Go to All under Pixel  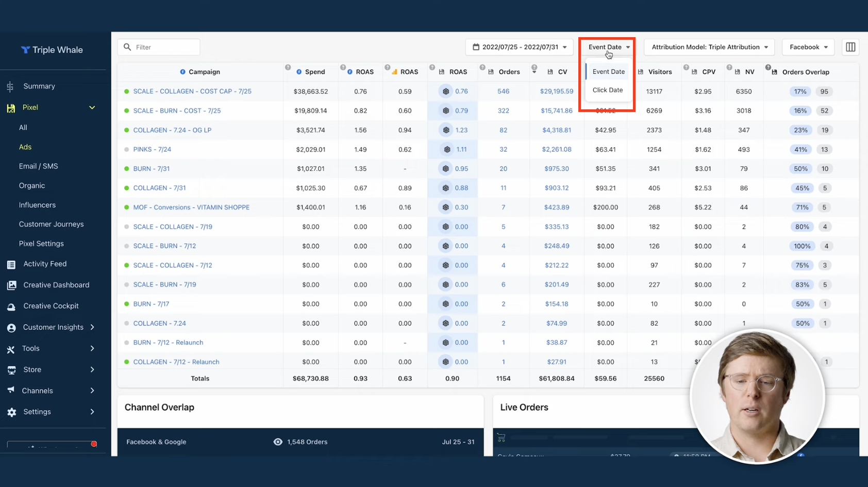[x=23, y=127]
